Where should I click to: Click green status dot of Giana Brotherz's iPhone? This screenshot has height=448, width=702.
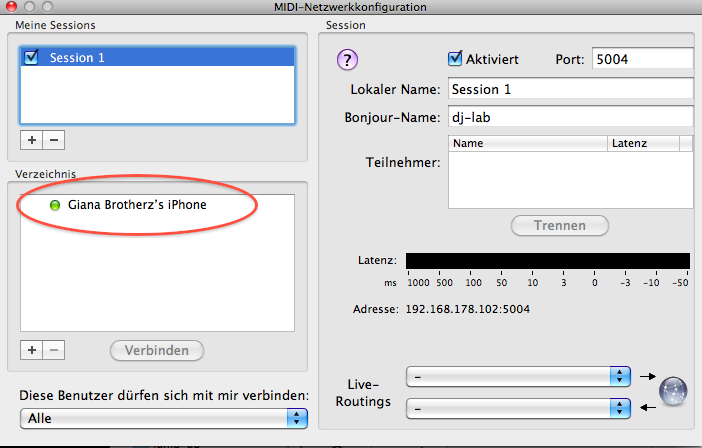tap(55, 205)
